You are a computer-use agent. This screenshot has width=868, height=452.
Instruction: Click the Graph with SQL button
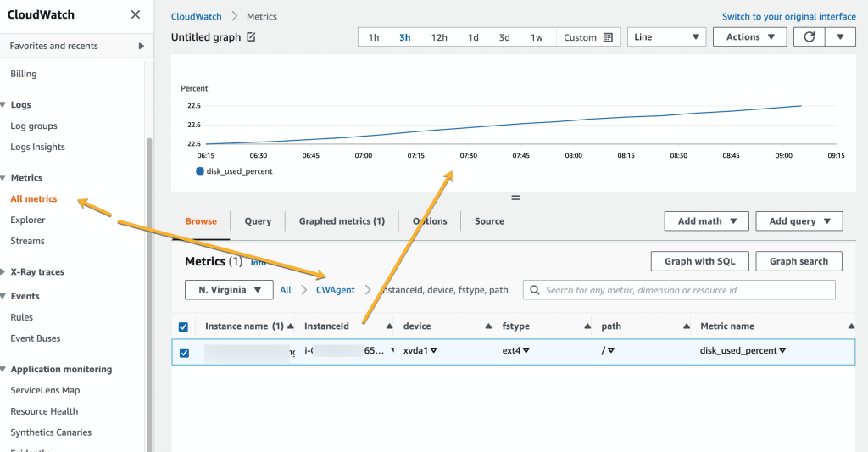point(699,261)
